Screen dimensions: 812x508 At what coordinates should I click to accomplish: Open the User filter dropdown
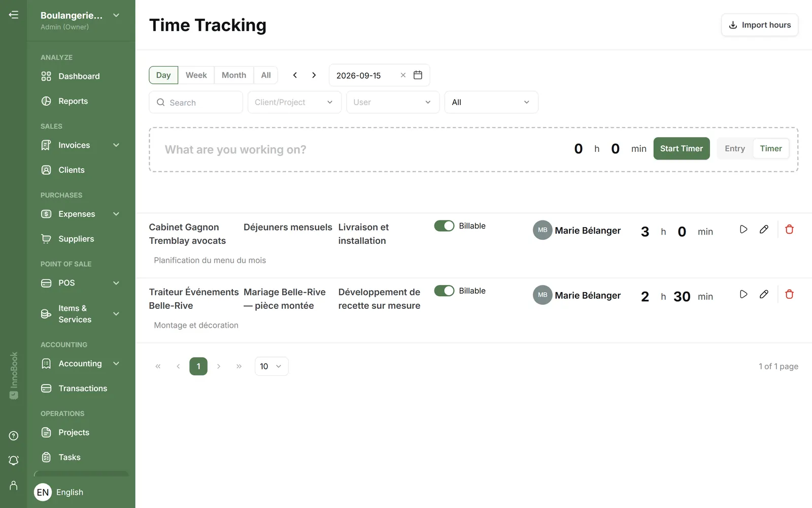pos(393,102)
